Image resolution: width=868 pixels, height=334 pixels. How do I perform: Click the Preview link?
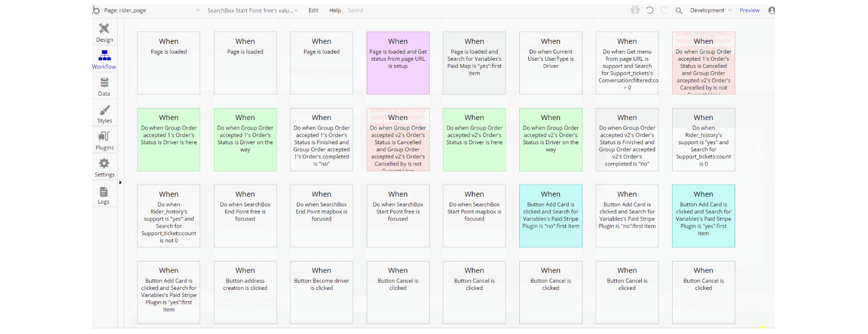click(749, 10)
